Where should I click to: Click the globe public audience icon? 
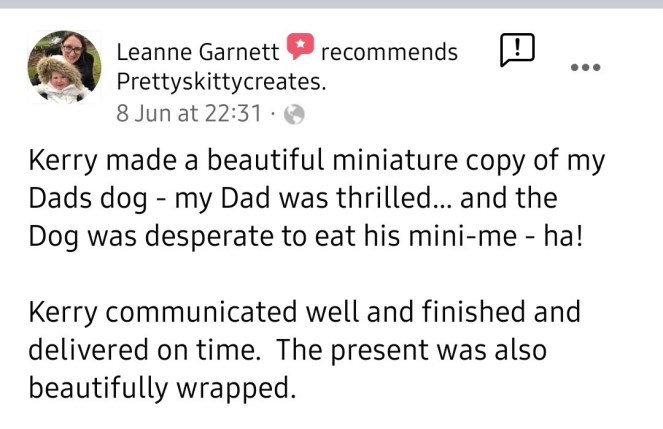pyautogui.click(x=294, y=114)
